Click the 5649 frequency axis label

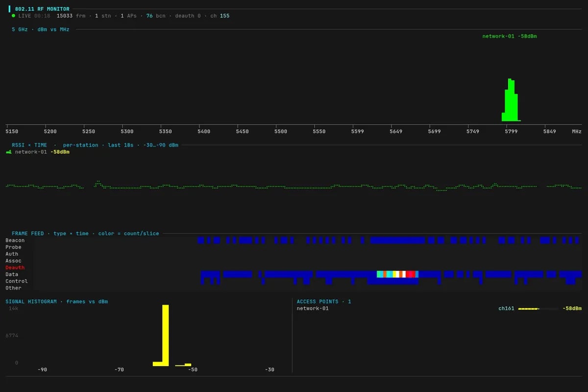point(396,131)
